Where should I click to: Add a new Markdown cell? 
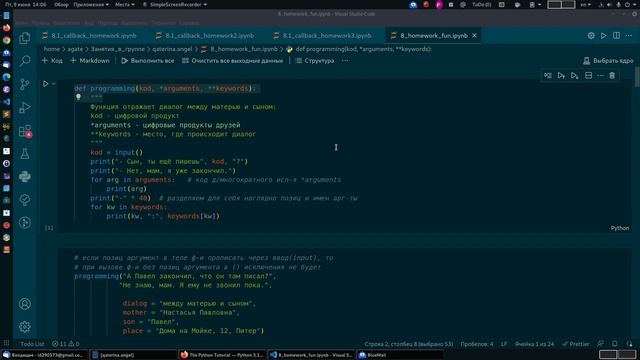click(89, 60)
